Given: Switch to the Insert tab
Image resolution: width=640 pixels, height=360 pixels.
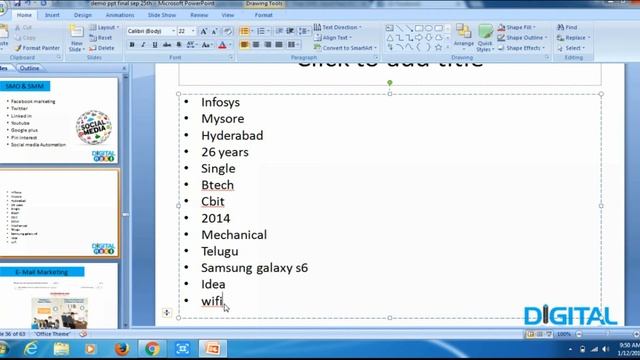Looking at the screenshot, I should click(52, 15).
